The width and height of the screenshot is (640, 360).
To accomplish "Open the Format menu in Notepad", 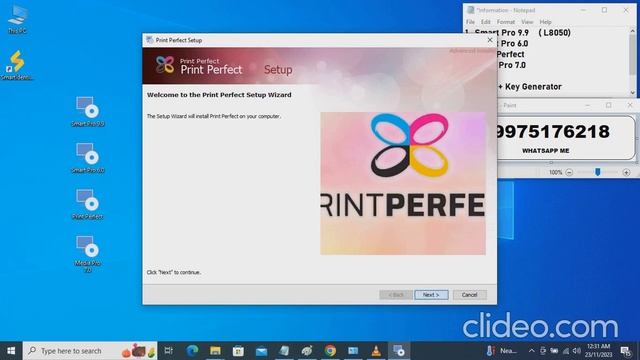I will (x=506, y=22).
